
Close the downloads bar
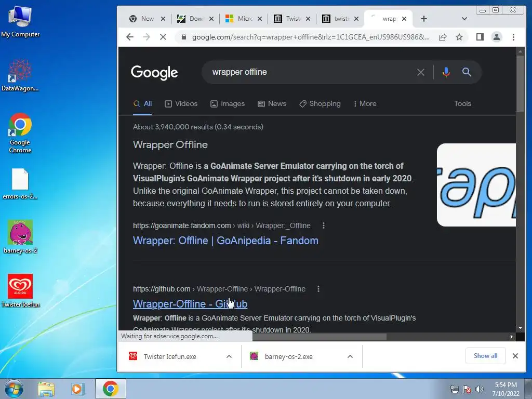click(515, 356)
